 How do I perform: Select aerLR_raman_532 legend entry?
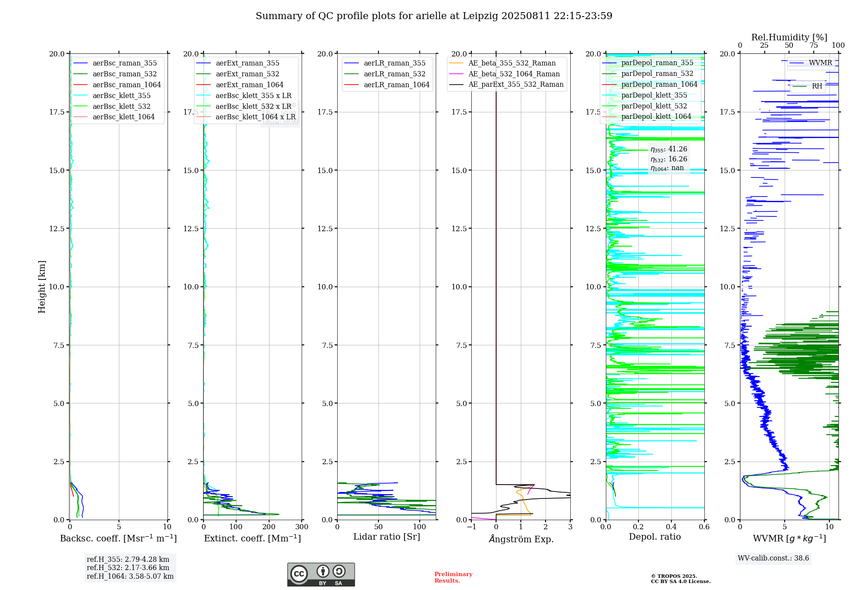click(385, 74)
